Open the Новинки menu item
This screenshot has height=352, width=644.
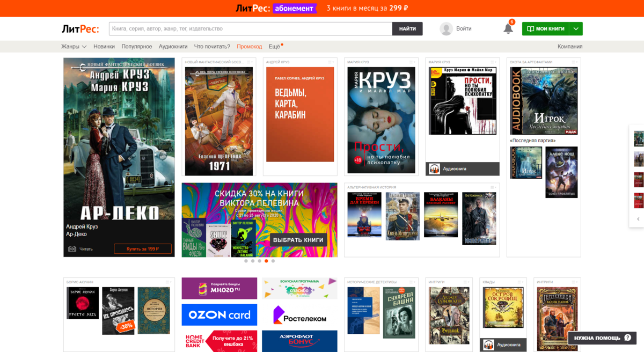click(104, 47)
